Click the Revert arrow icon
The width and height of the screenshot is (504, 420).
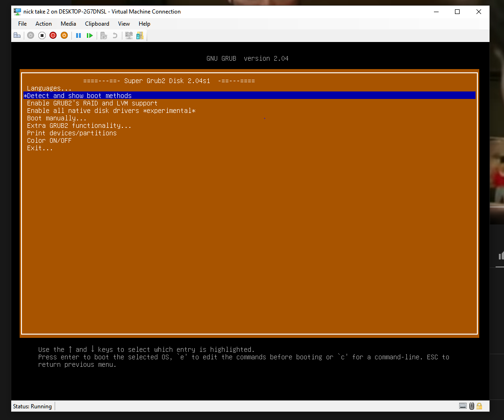point(115,35)
